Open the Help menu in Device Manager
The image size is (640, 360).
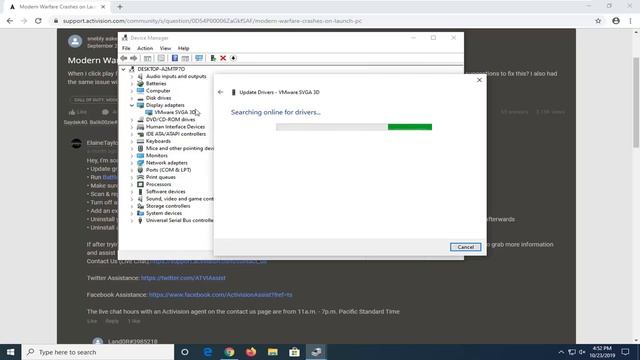[x=183, y=48]
